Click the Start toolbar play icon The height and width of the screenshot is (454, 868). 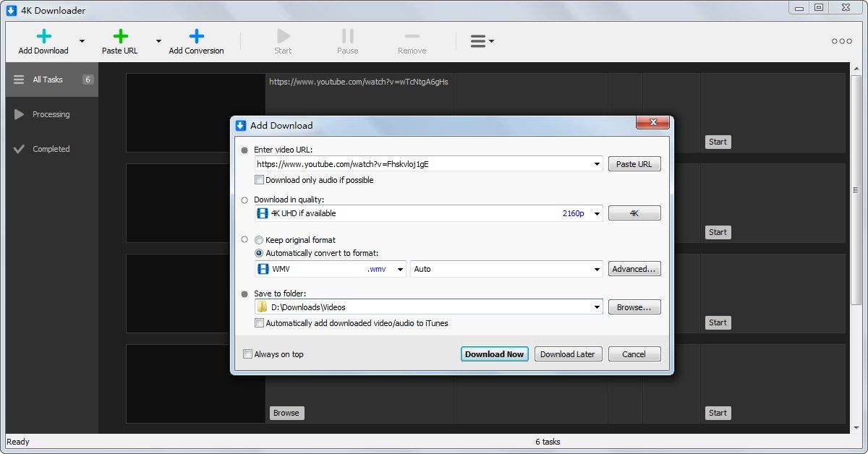[284, 36]
